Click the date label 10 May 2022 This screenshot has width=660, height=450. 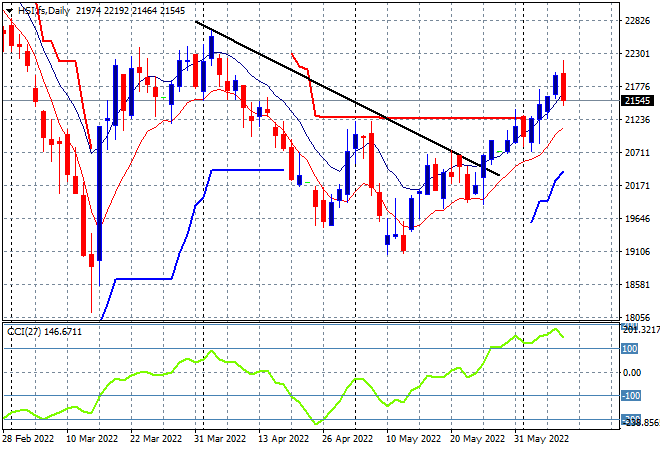coord(413,439)
